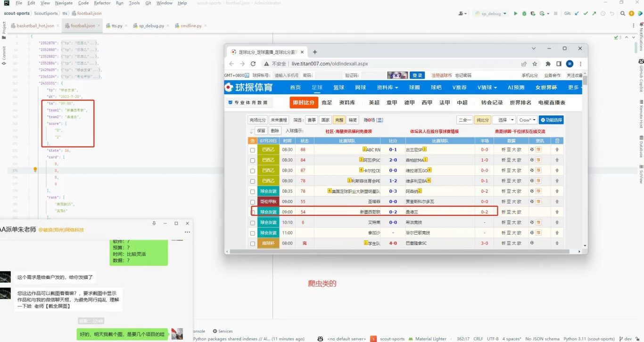
Task: Open the 注册送球币 link
Action: (442, 75)
